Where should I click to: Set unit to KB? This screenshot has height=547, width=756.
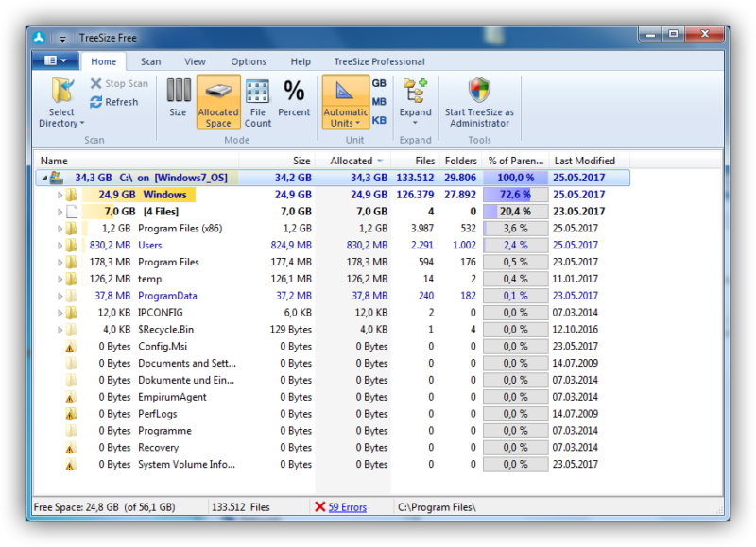pos(379,120)
